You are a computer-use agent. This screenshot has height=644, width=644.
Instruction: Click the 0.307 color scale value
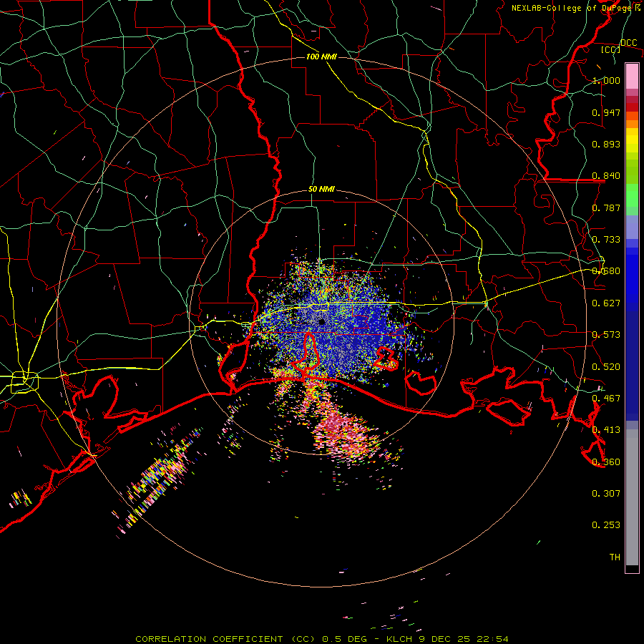point(606,494)
